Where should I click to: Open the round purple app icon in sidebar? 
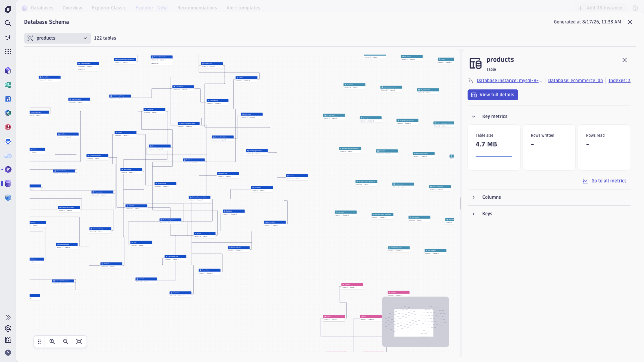pos(8,169)
